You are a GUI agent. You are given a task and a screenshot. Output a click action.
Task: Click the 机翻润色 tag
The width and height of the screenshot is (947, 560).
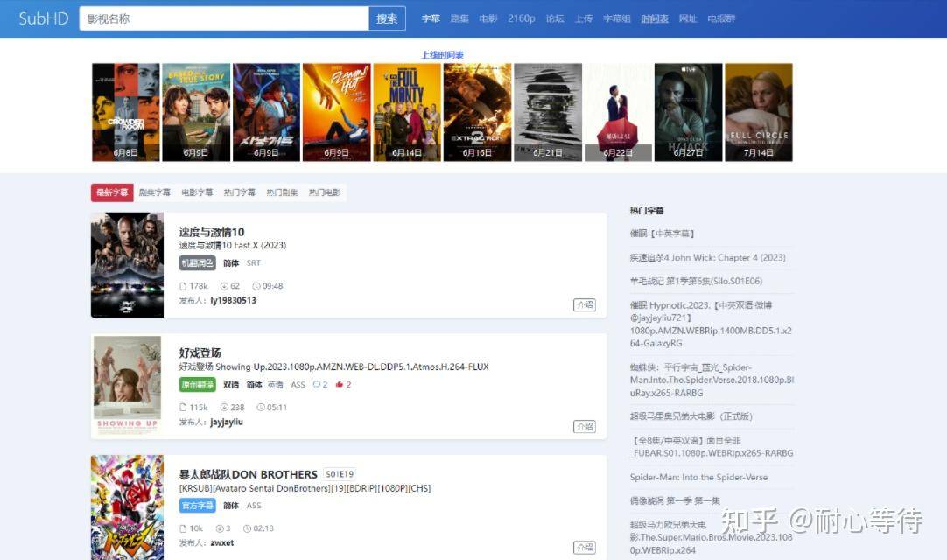pos(198,263)
